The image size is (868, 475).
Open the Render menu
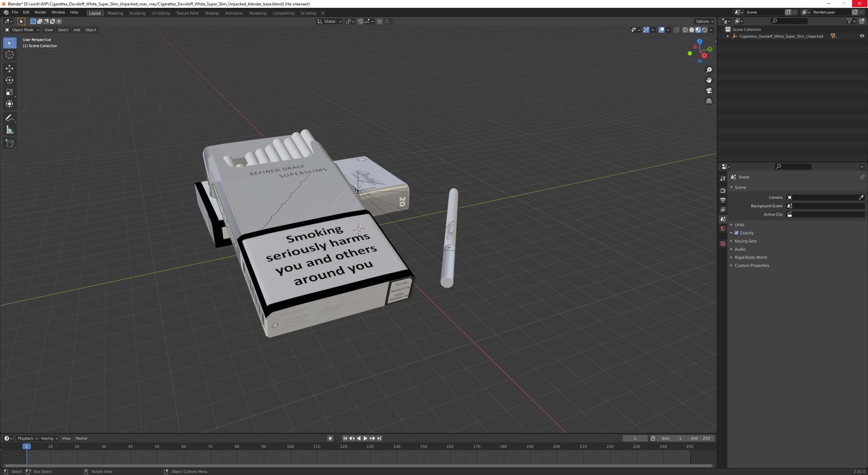point(40,12)
